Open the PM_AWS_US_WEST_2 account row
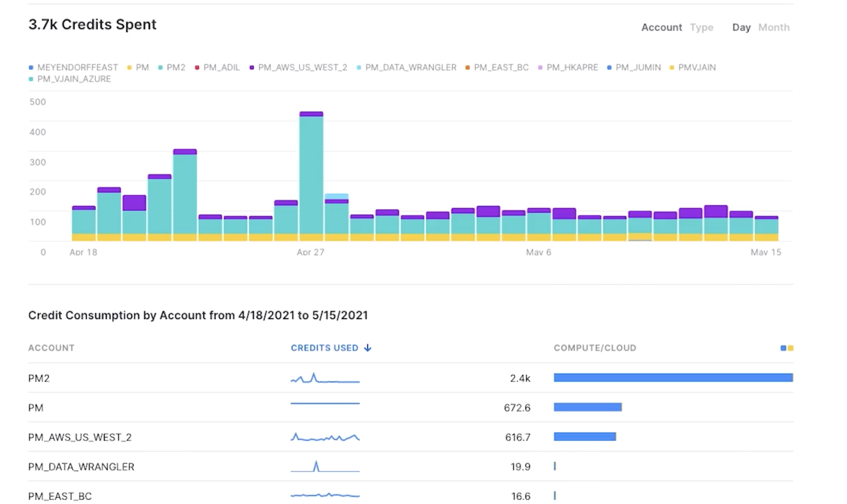Image resolution: width=847 pixels, height=504 pixels. [x=410, y=437]
